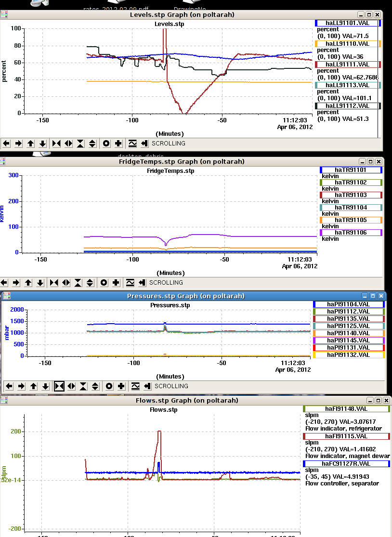Viewport: 392px width, 537px height.
Task: Click the arrow-to-bar icon in Pressures toolbar
Action: pos(147,386)
